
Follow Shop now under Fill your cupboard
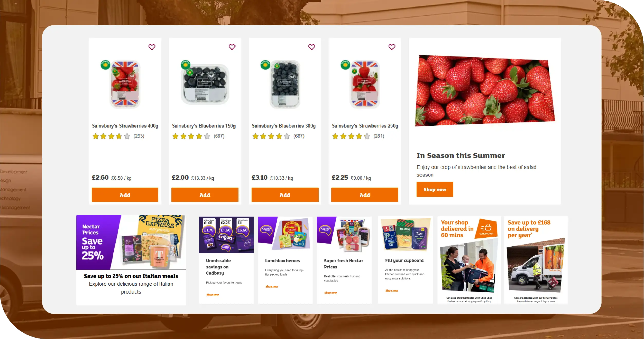click(x=392, y=290)
